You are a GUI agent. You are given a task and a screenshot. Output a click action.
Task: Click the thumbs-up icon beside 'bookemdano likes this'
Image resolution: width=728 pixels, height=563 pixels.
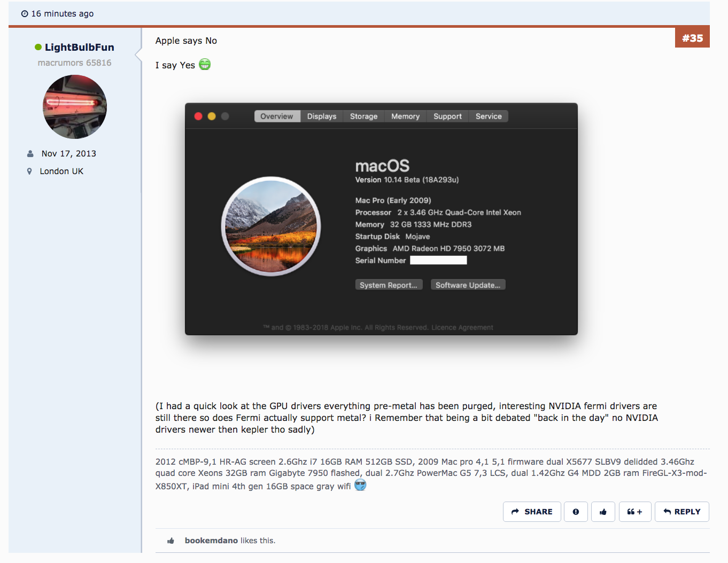[x=171, y=541]
